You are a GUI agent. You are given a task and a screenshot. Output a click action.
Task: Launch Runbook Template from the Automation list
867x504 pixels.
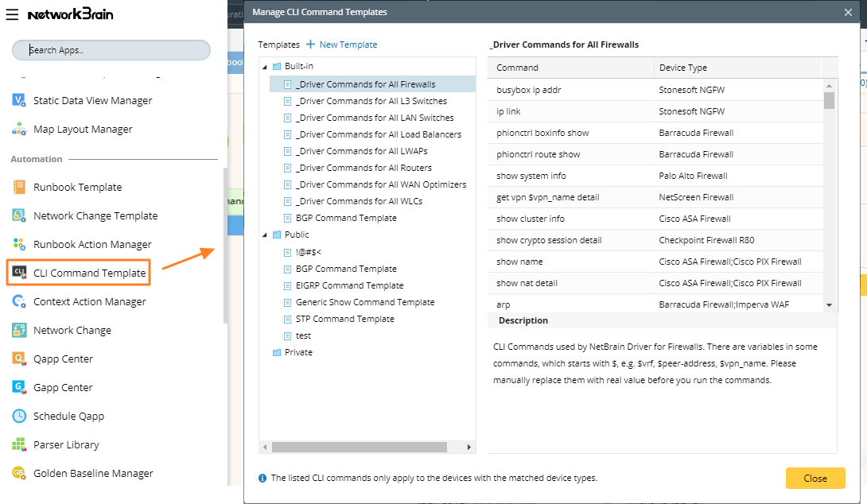coord(77,187)
